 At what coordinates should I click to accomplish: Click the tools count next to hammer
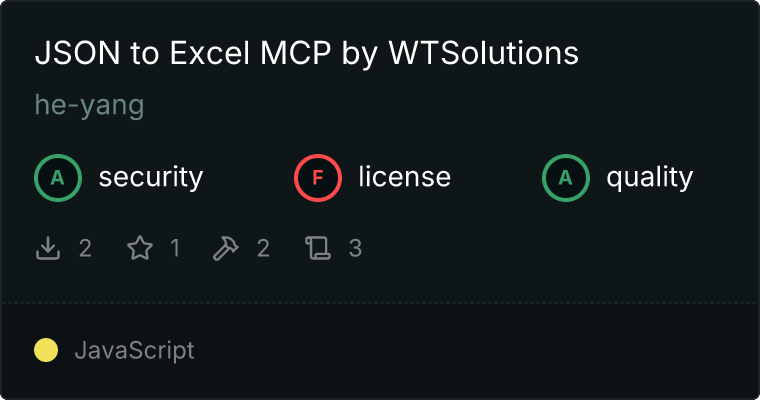coord(263,248)
